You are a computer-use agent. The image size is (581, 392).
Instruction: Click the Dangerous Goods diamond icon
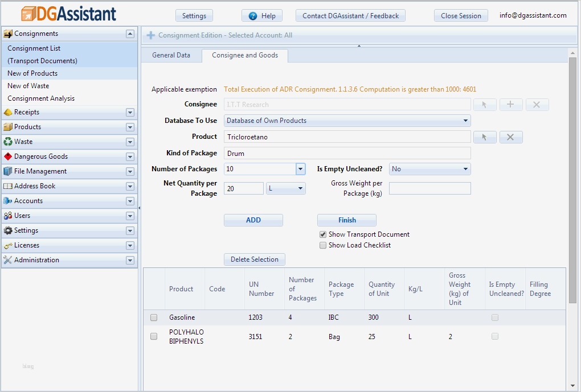point(8,156)
